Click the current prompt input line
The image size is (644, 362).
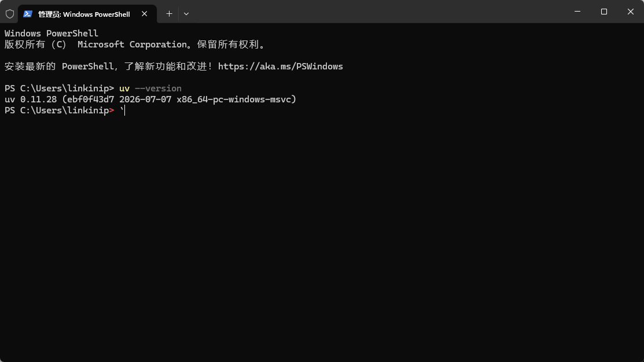pyautogui.click(x=64, y=110)
